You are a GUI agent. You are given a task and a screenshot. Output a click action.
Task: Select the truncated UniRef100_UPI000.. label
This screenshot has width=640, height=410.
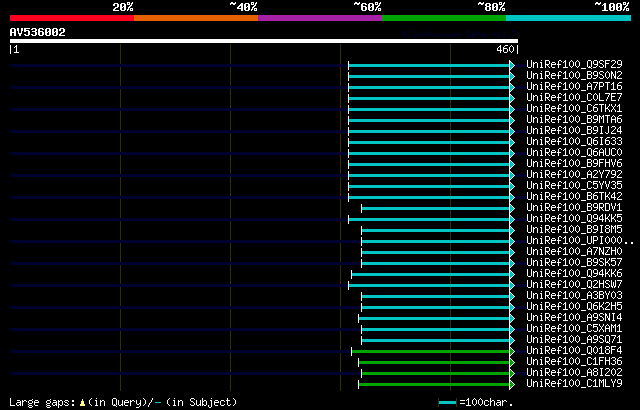click(x=580, y=241)
